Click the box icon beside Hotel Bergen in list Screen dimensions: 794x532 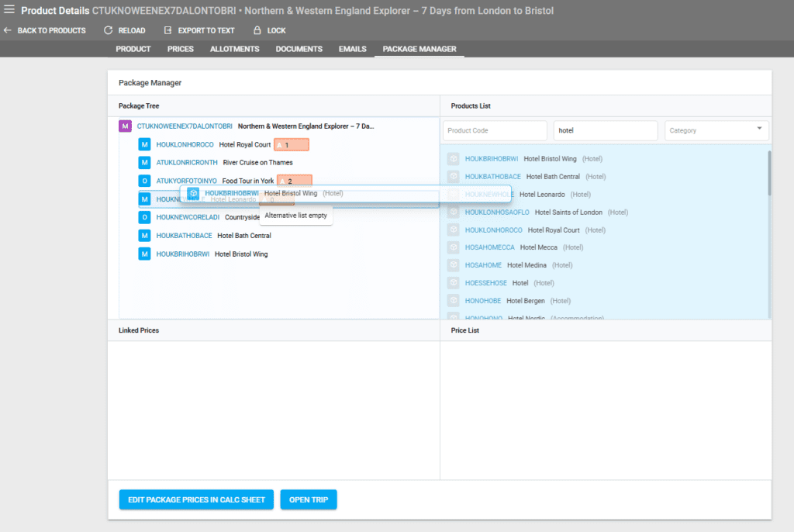pos(454,301)
